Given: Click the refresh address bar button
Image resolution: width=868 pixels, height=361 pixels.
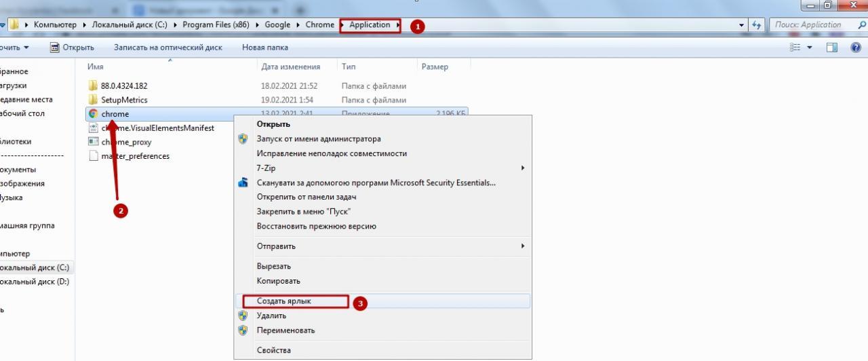Looking at the screenshot, I should pyautogui.click(x=757, y=24).
